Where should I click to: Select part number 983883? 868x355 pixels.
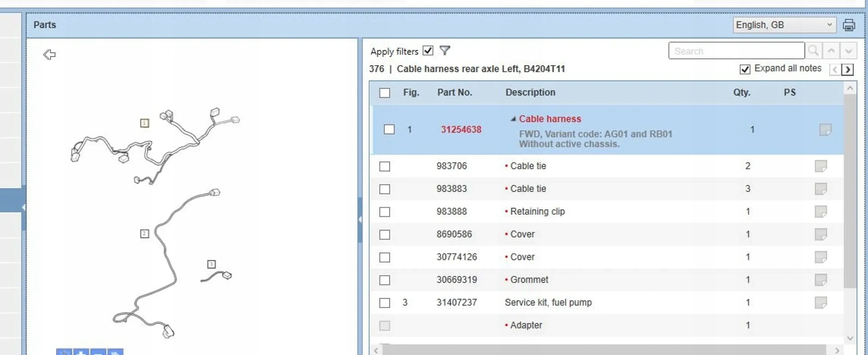click(451, 189)
